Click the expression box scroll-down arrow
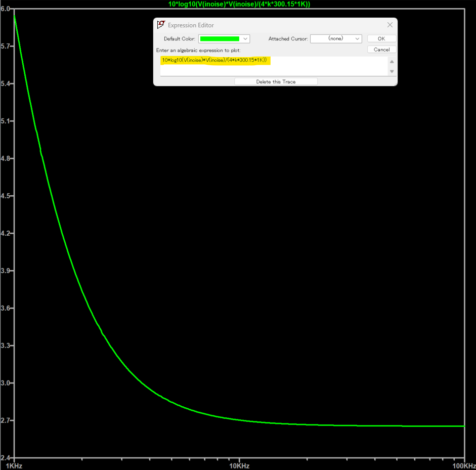The height and width of the screenshot is (470, 476). click(392, 71)
